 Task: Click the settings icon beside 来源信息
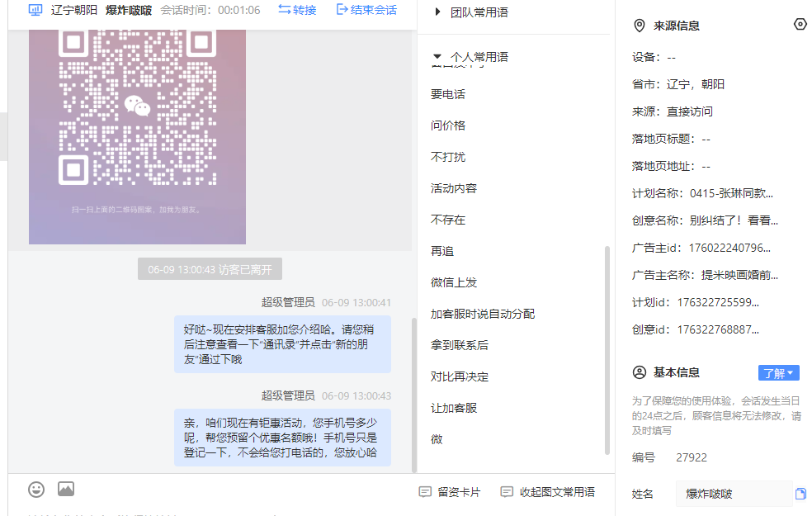800,24
